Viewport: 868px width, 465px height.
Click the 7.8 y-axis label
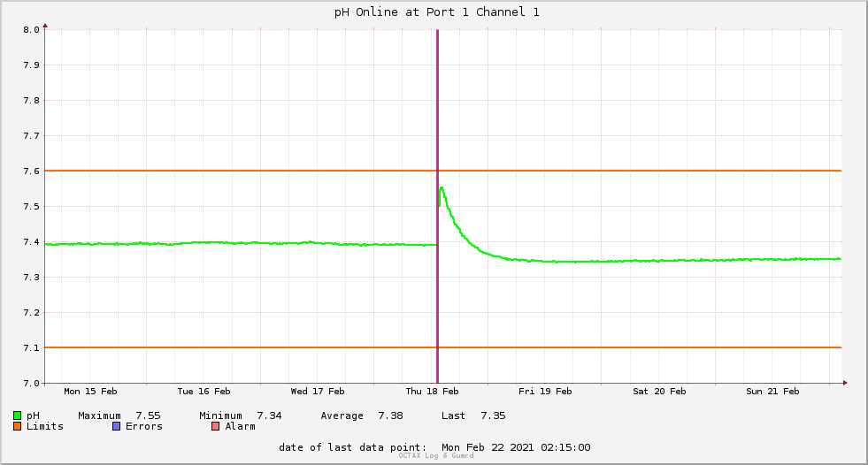[32, 101]
